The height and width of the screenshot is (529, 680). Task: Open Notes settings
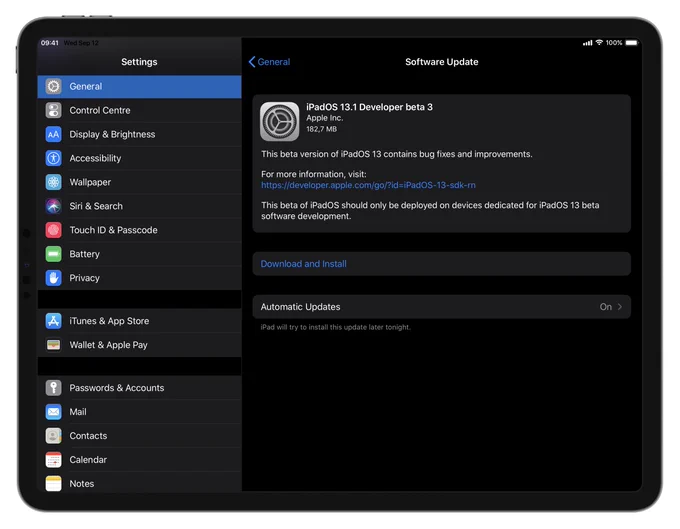[140, 483]
